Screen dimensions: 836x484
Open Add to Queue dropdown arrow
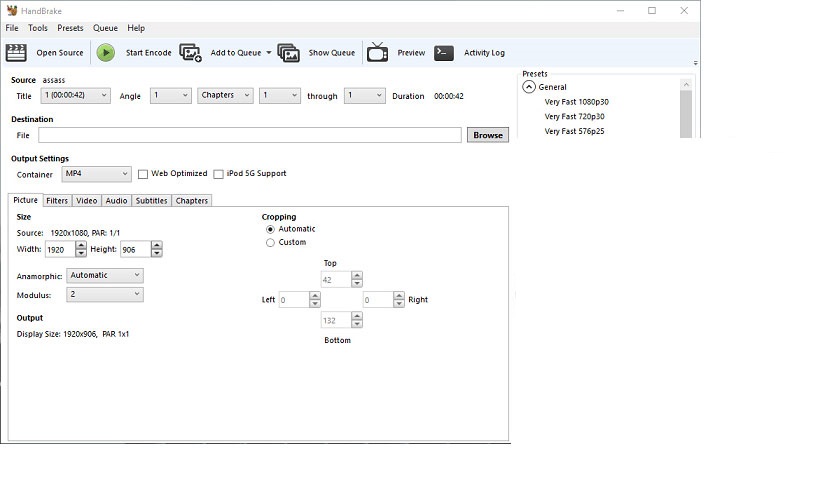[x=269, y=53]
